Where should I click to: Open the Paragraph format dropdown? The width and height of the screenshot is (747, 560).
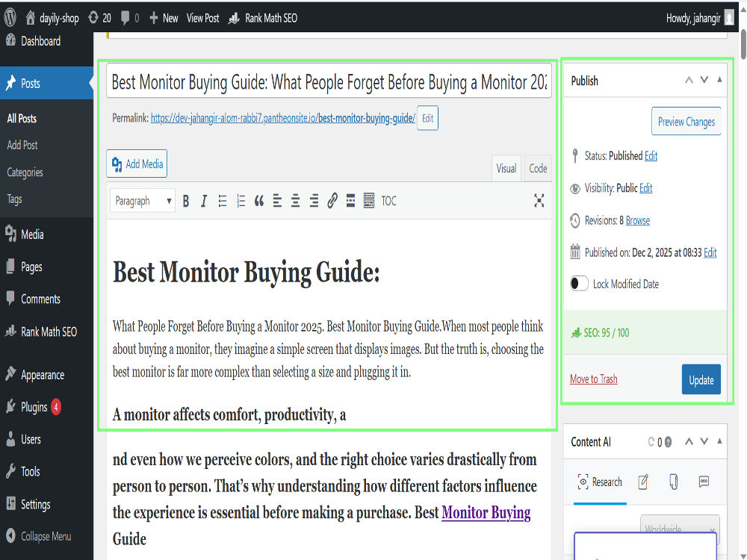(143, 201)
